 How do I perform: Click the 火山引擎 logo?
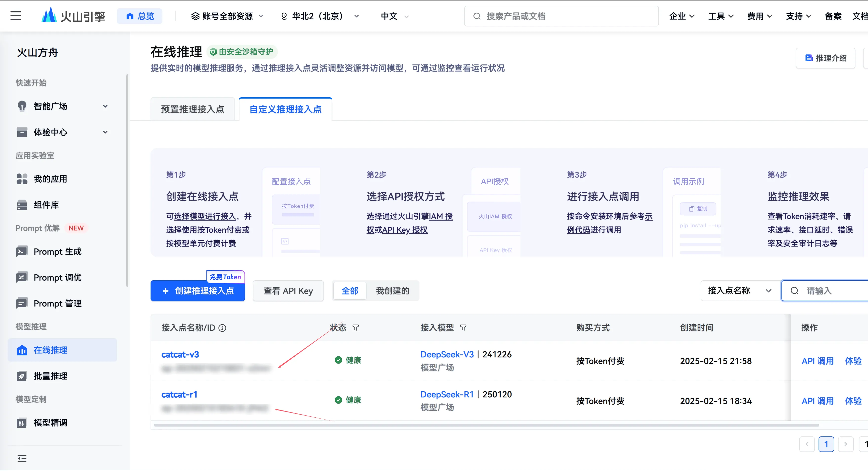(x=73, y=16)
